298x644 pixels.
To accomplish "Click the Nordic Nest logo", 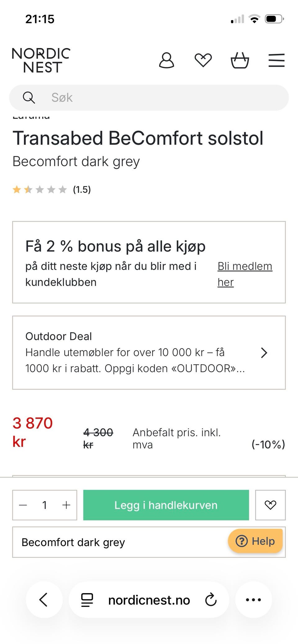I will click(x=41, y=60).
